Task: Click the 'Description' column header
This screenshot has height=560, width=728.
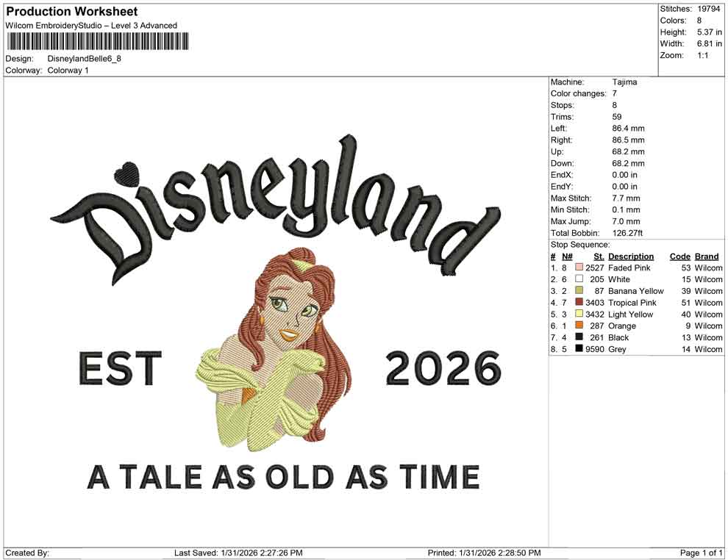Action: pos(631,256)
